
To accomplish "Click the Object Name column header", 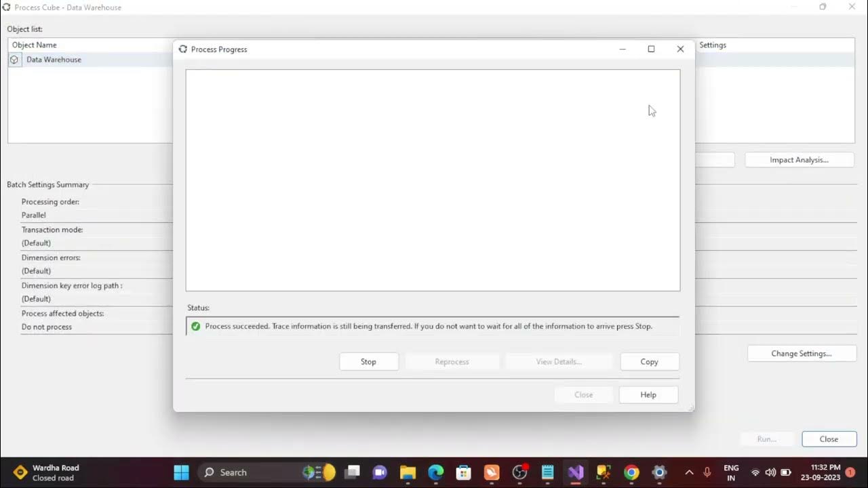I will (x=34, y=45).
